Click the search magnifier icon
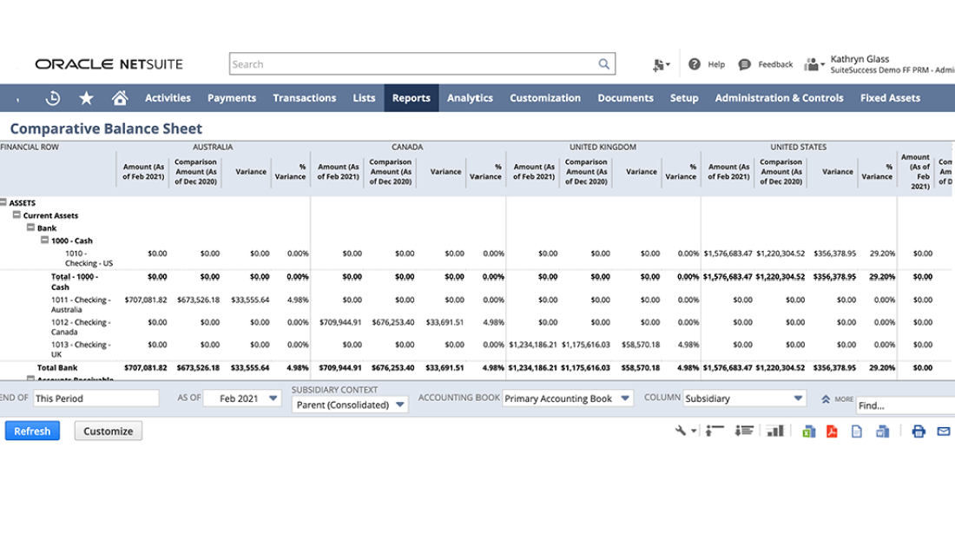The image size is (955, 560). (603, 64)
